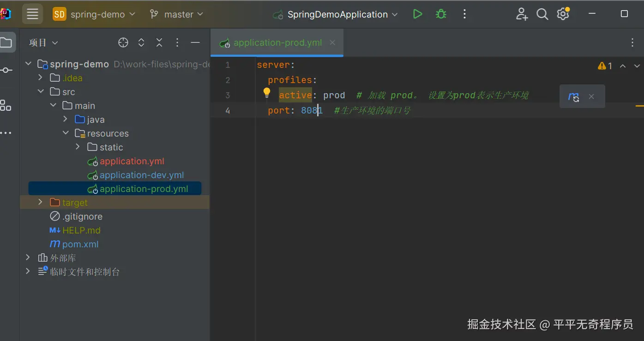
Task: Collapse the src folder
Action: pyautogui.click(x=41, y=91)
